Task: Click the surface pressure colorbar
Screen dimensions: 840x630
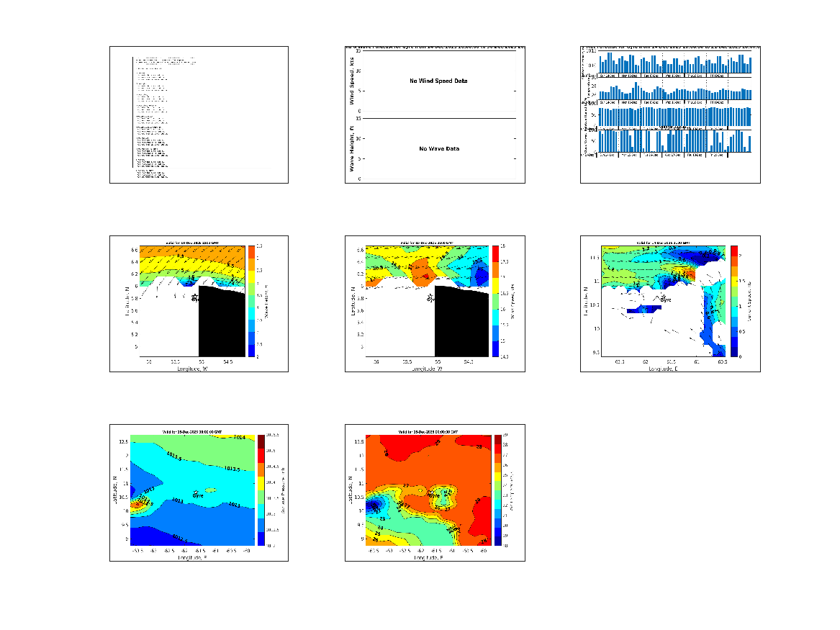Action: [x=261, y=491]
